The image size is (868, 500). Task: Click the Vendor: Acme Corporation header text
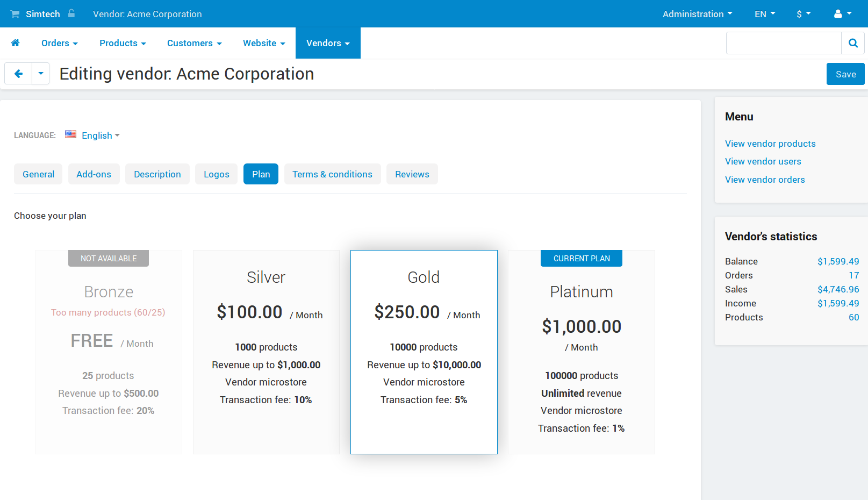tap(147, 14)
